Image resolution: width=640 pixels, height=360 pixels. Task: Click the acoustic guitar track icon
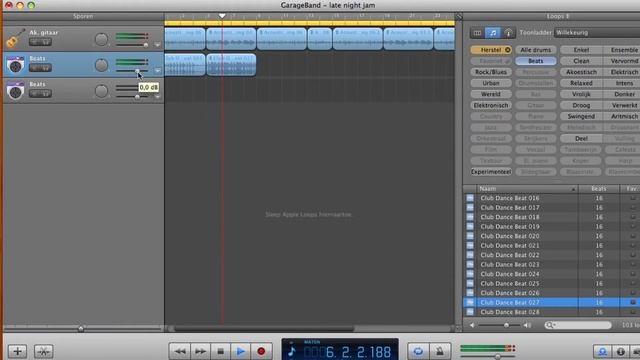pos(16,38)
